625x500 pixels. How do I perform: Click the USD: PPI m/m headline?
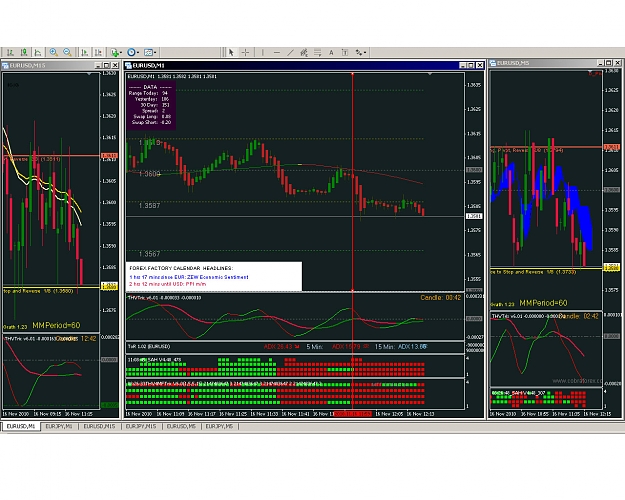click(167, 284)
